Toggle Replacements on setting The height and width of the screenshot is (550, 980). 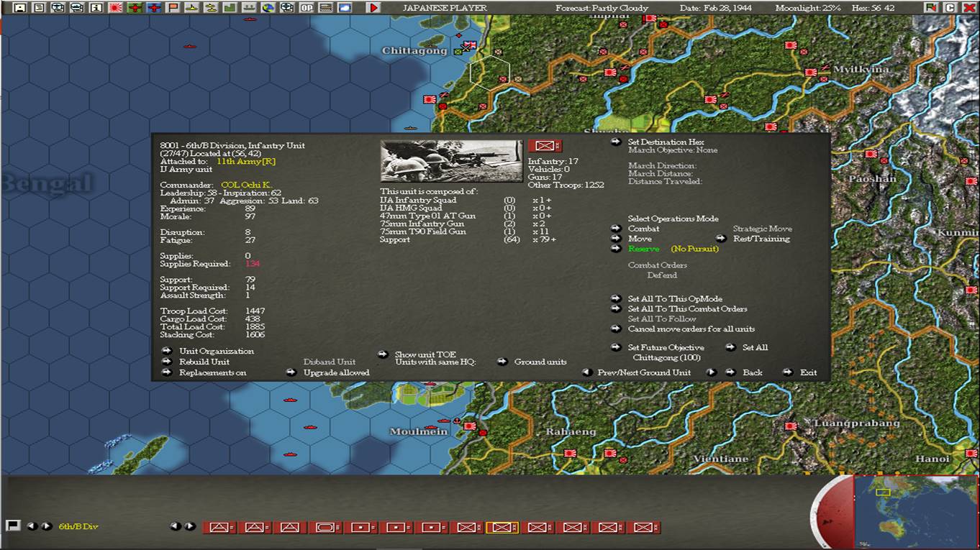click(x=212, y=372)
